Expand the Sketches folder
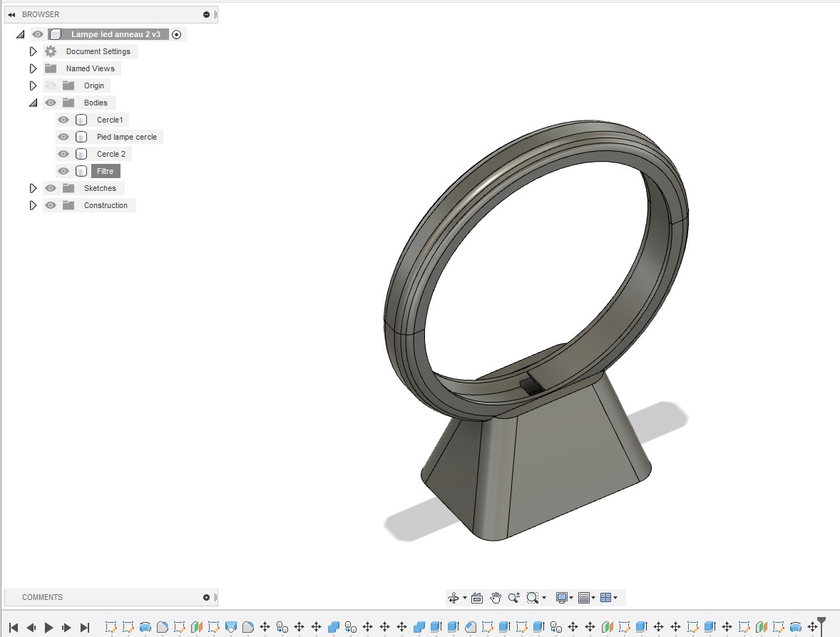The height and width of the screenshot is (637, 840). click(x=33, y=188)
